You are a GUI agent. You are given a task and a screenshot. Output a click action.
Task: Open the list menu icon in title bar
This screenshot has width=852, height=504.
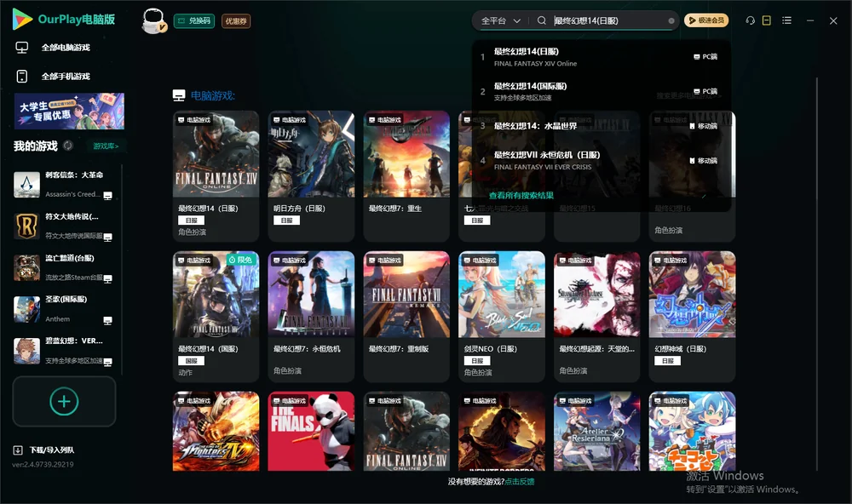[786, 20]
